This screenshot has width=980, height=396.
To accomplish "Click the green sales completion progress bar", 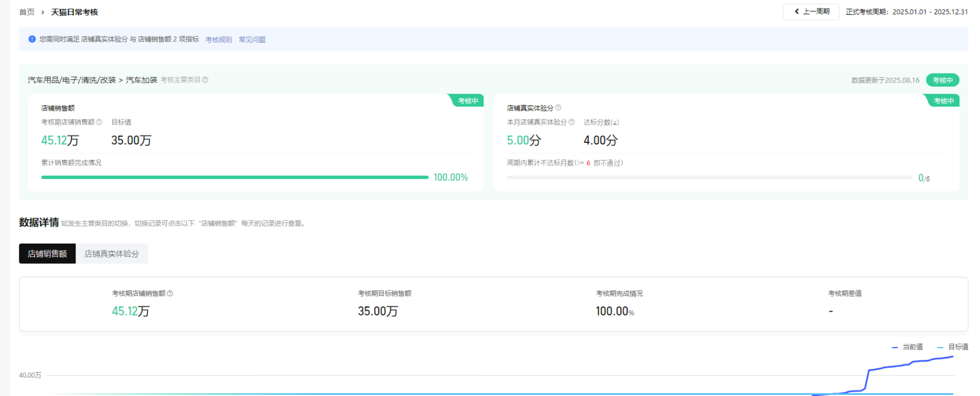I will coord(234,177).
